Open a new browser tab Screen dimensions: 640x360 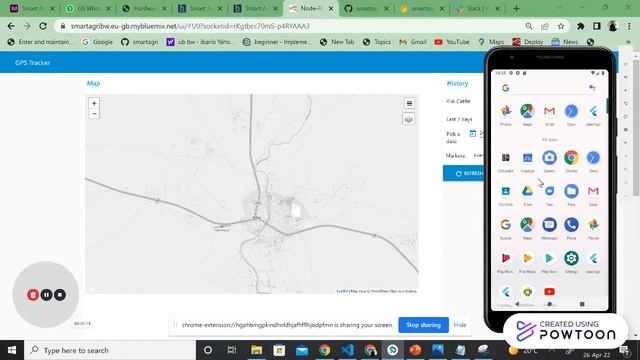click(516, 8)
